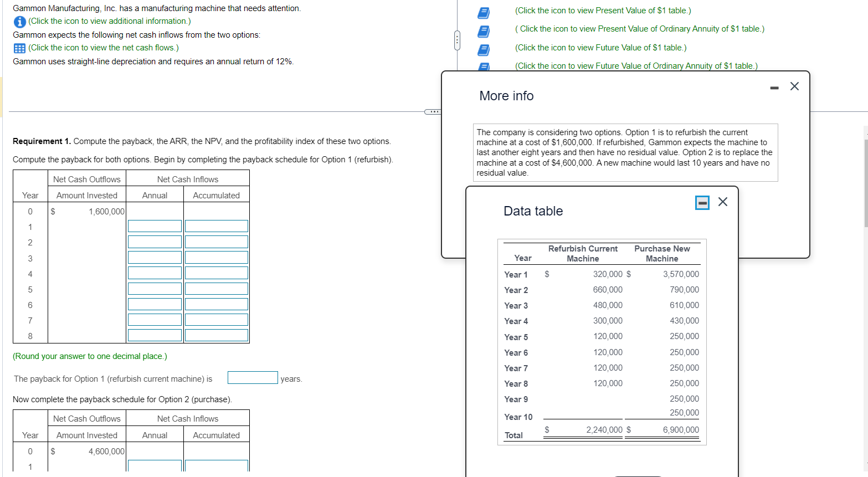Click Option 1 Year 7 Accumulated inflow field
The image size is (868, 477).
217,320
